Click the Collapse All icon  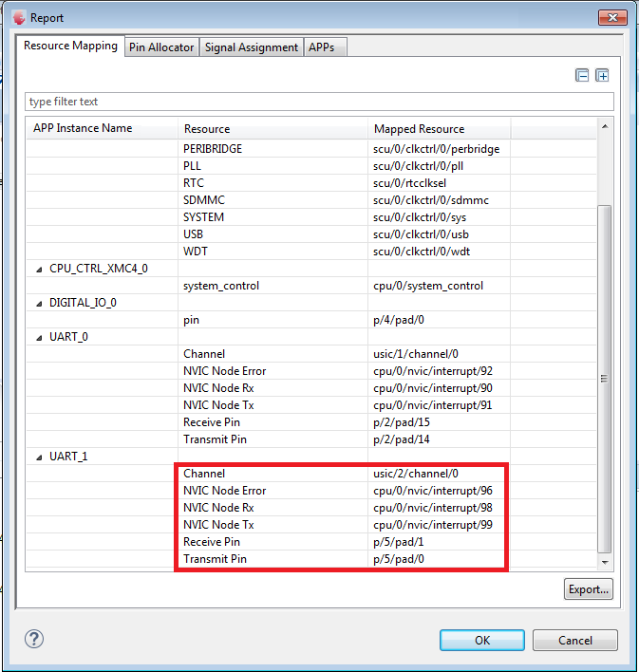pos(582,75)
